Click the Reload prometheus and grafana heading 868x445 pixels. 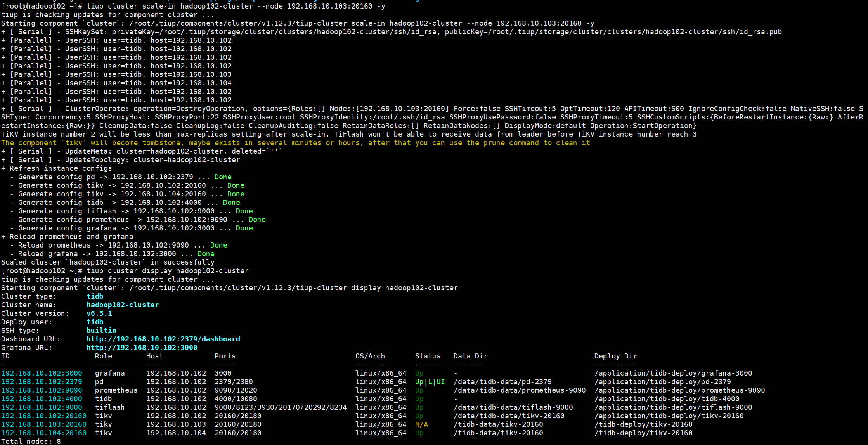pos(67,237)
